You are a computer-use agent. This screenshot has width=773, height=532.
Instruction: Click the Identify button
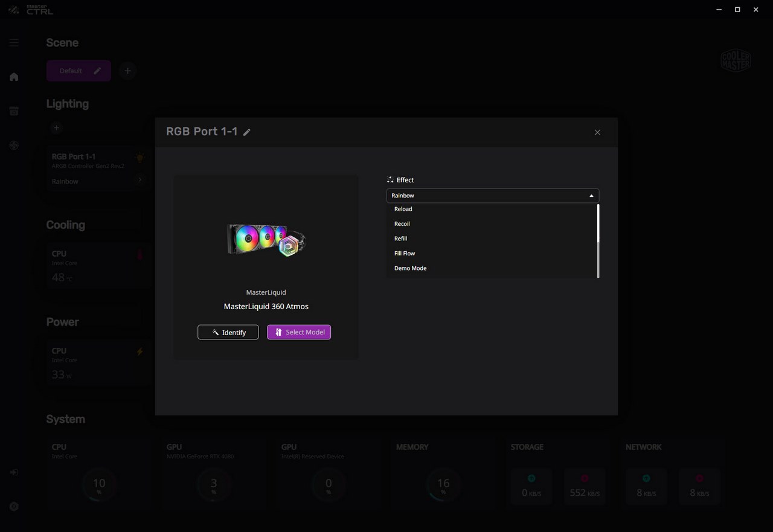coord(228,332)
